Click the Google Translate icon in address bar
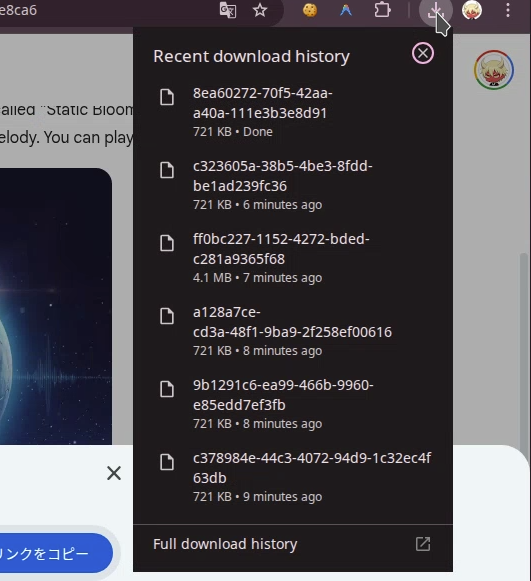This screenshot has height=581, width=531. point(228,10)
